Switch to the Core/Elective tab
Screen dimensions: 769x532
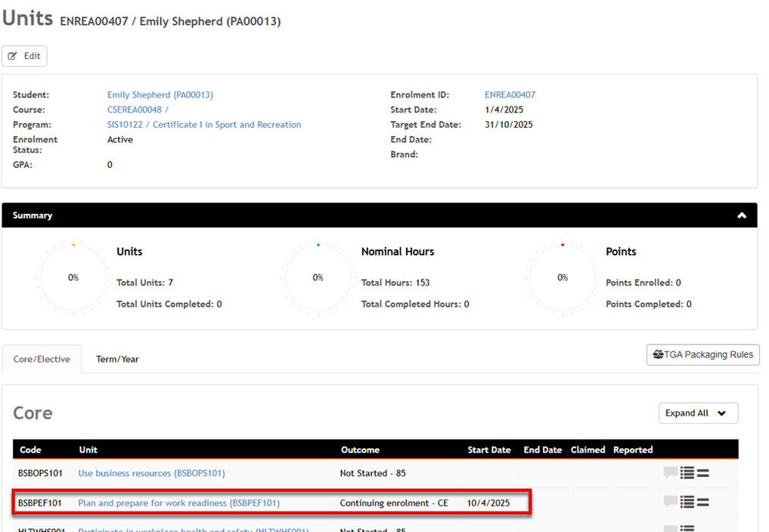(42, 359)
